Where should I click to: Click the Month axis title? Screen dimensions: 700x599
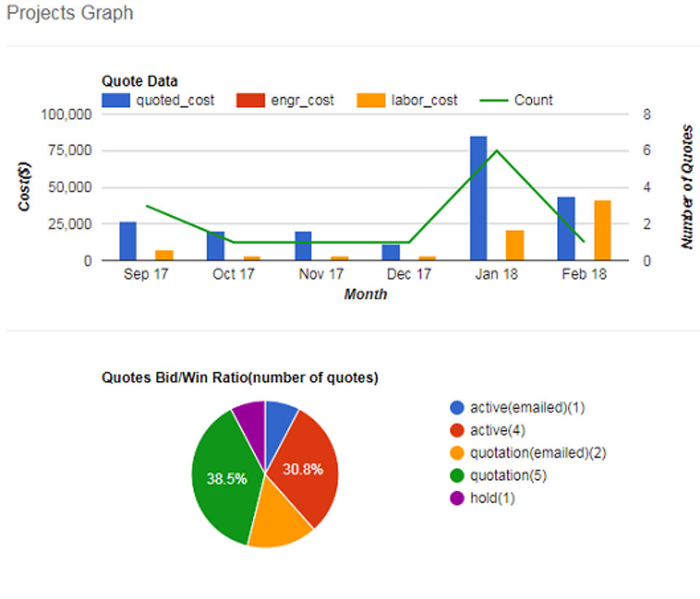(365, 294)
